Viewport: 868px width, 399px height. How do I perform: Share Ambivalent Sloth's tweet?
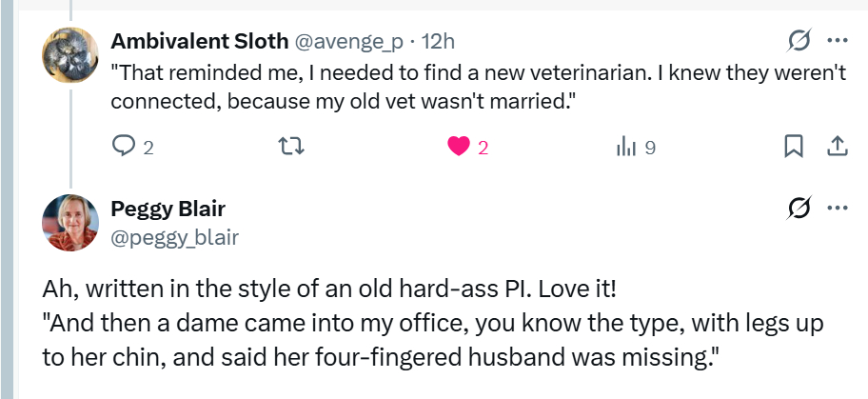coord(837,146)
